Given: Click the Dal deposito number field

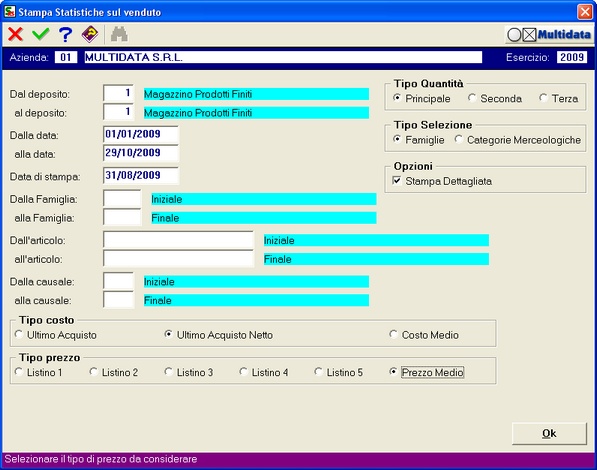Looking at the screenshot, I should (118, 93).
